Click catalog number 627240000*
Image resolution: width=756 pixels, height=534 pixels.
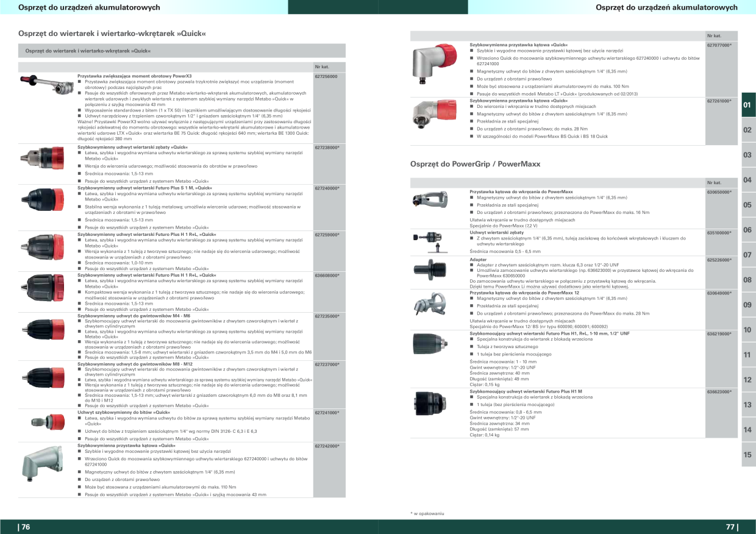[327, 188]
